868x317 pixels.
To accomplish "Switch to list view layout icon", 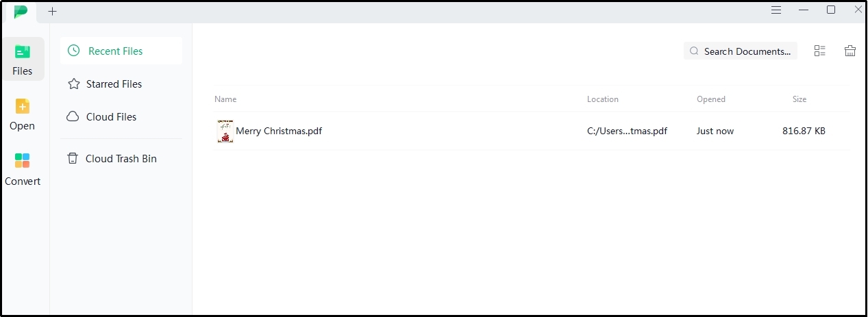I will [x=819, y=51].
